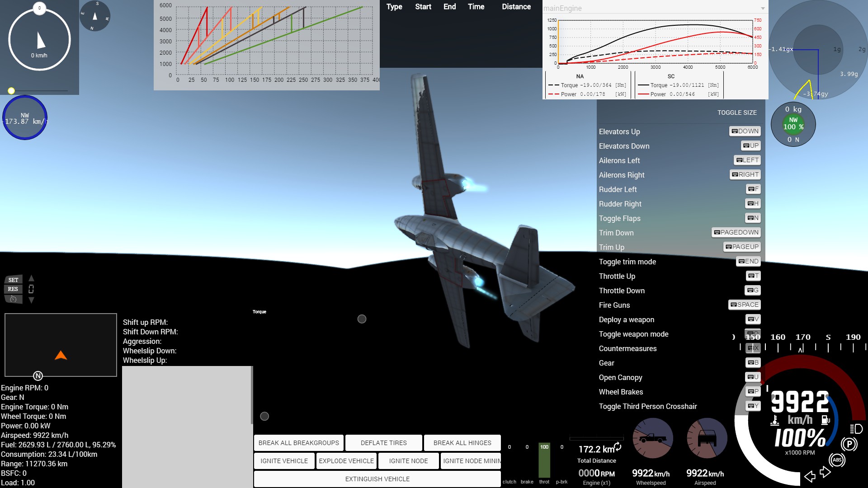868x488 pixels.
Task: Click the IGNITE VEHICLE button
Action: point(284,461)
